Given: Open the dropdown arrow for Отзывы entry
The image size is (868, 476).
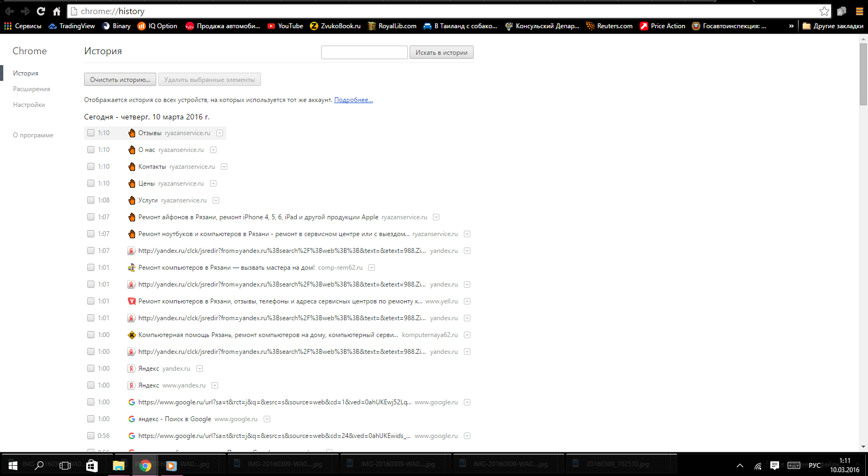Looking at the screenshot, I should click(x=220, y=133).
